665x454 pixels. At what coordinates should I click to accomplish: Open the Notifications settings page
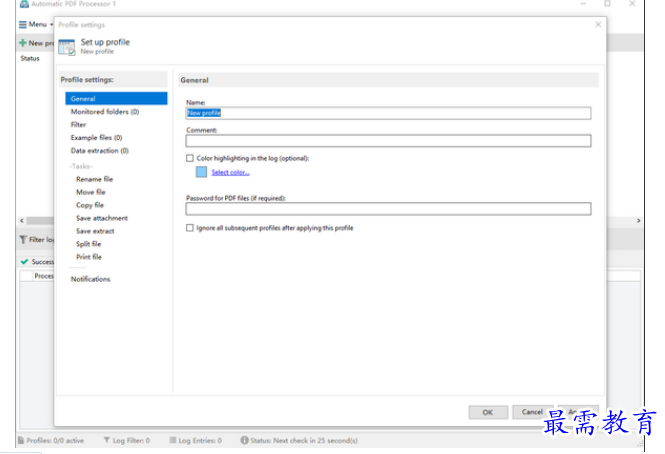point(90,279)
